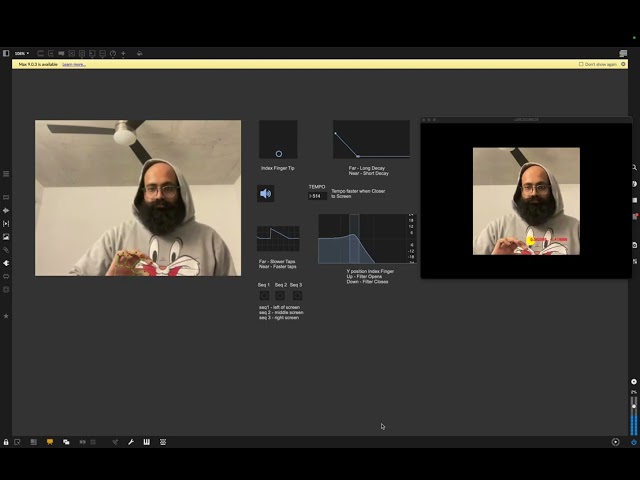Toggle the blue speaker audio button

265,193
